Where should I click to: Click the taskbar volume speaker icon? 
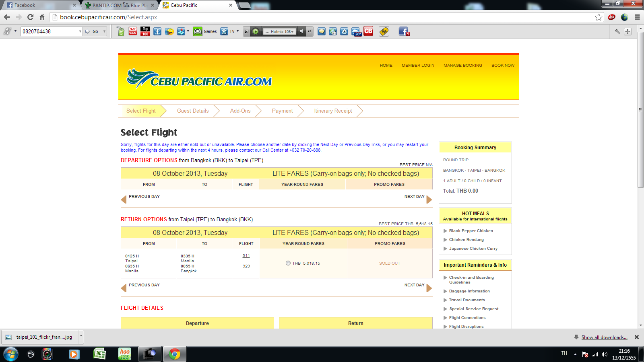coord(605,354)
